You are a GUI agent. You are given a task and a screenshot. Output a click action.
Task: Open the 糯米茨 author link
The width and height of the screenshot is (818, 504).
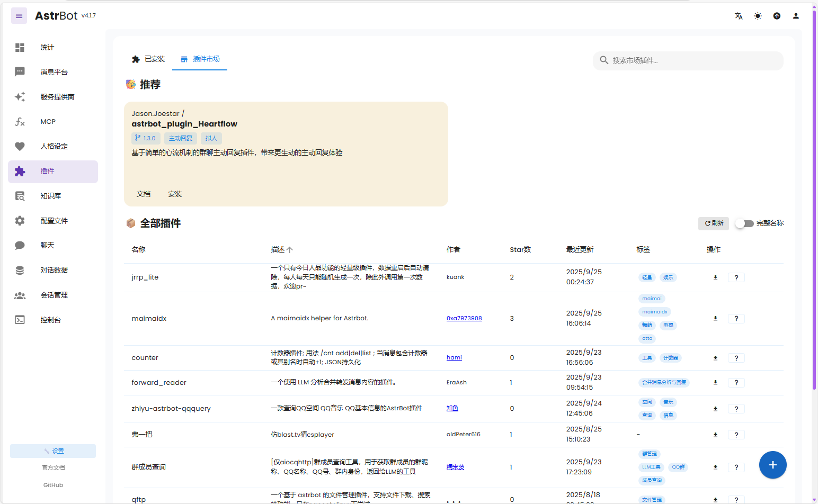[455, 467]
